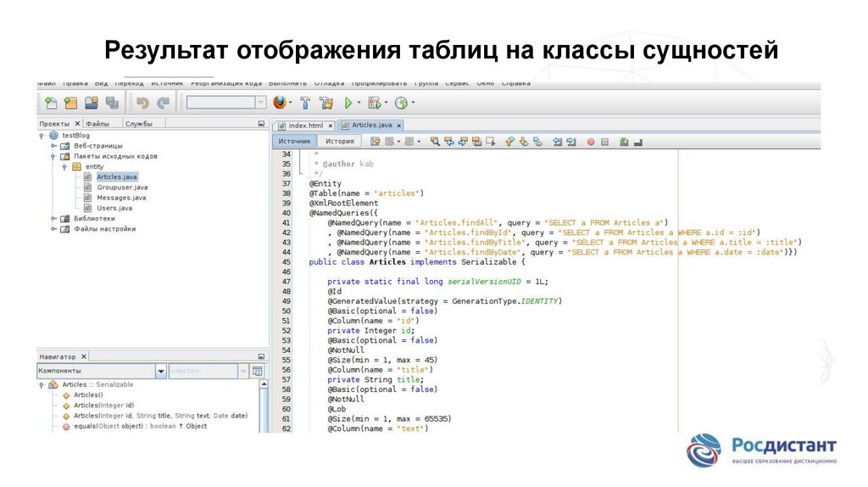
Task: Click Find Previous Occurrence icon
Action: tap(449, 142)
